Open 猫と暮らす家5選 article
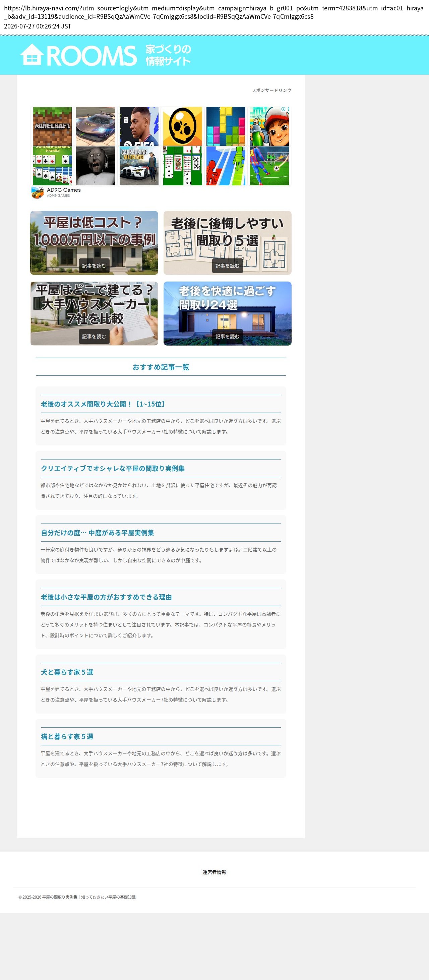429x980 pixels. point(67,736)
